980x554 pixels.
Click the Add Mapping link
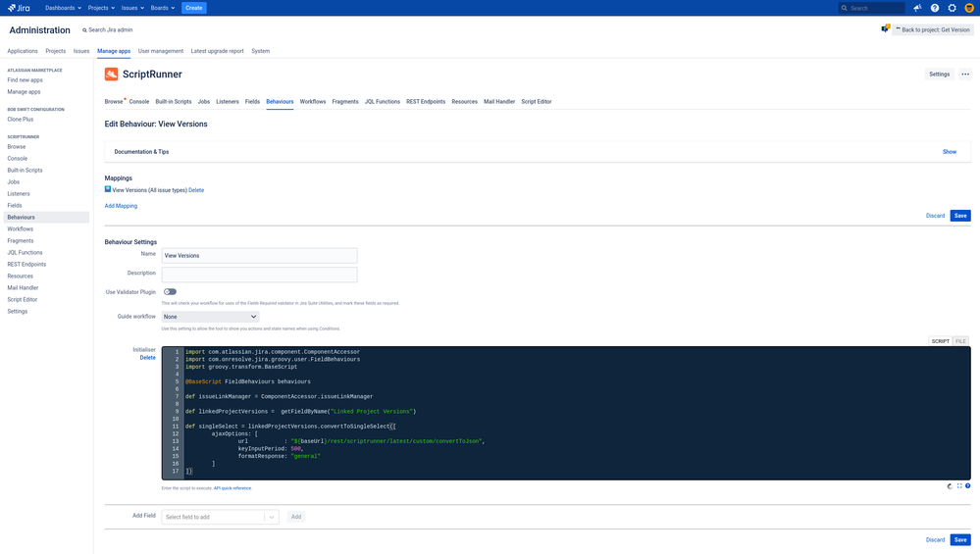[121, 206]
